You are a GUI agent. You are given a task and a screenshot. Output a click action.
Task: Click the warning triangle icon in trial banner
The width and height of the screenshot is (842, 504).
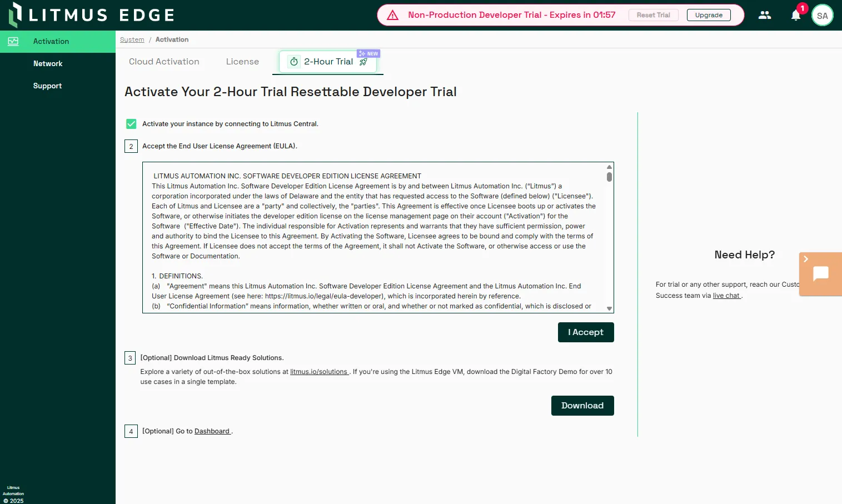click(392, 15)
